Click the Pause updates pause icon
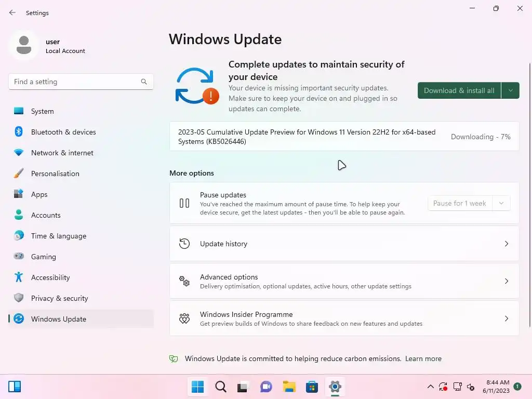Viewport: 532px width, 399px height. point(184,203)
